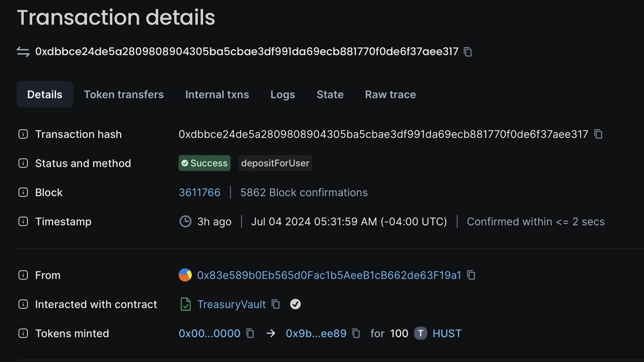Click the info icon beside Transaction hash
This screenshot has width=644, height=362.
pos(23,134)
